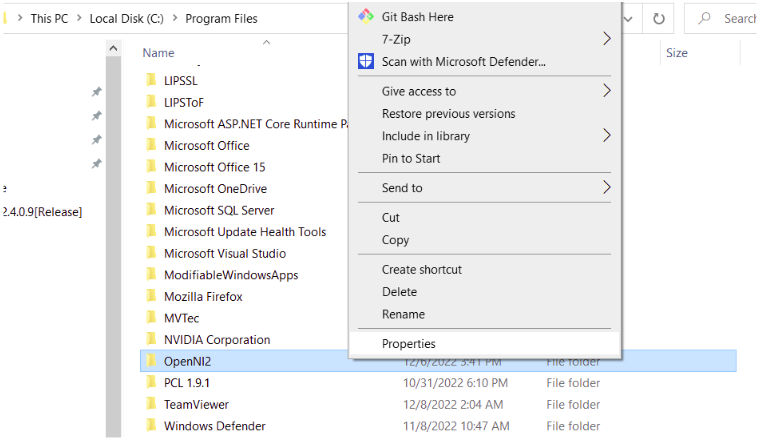
Task: Click the Mozilla Firefox folder icon
Action: [x=151, y=296]
